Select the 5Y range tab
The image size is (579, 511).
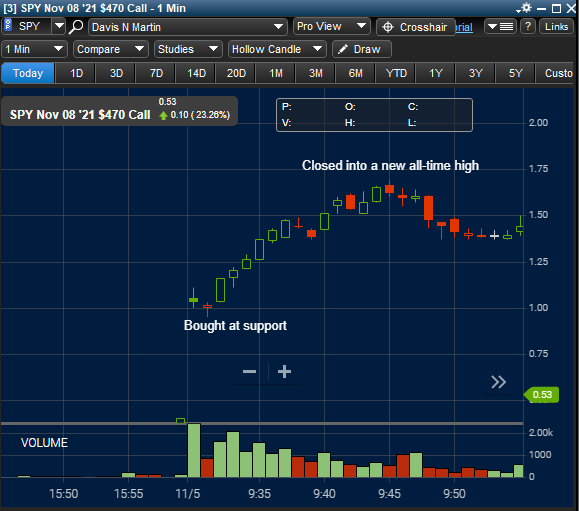point(515,73)
